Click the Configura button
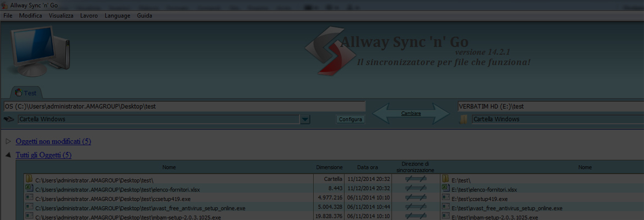 350,119
